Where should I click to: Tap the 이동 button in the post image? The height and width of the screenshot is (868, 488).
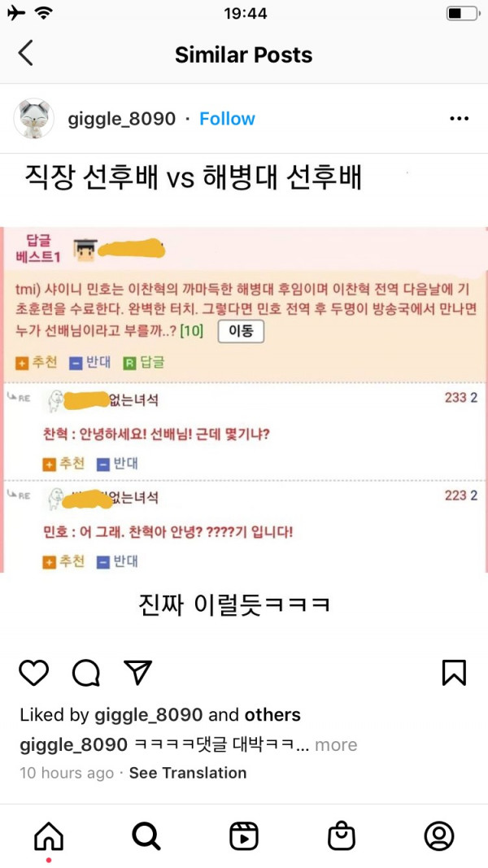click(x=241, y=332)
